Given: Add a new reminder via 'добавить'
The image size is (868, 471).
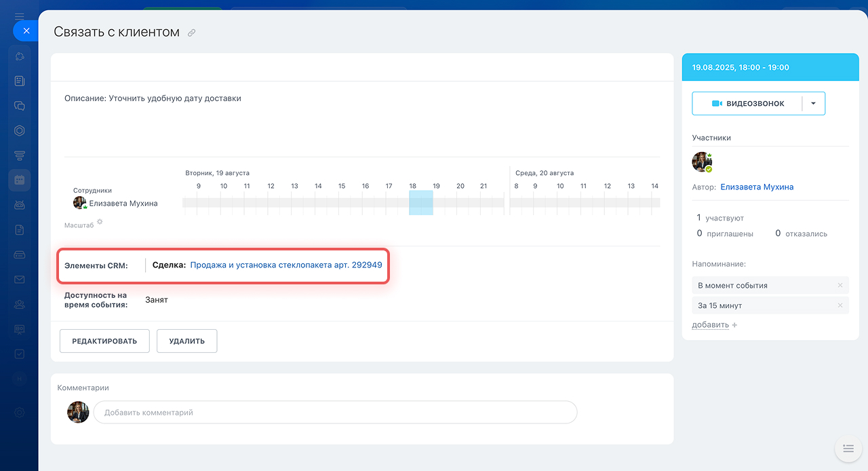Looking at the screenshot, I should click(x=710, y=325).
